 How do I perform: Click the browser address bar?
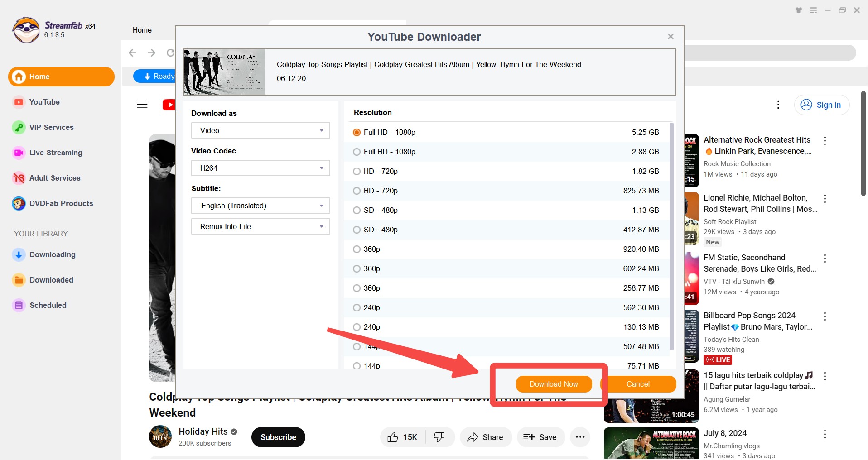tap(769, 53)
